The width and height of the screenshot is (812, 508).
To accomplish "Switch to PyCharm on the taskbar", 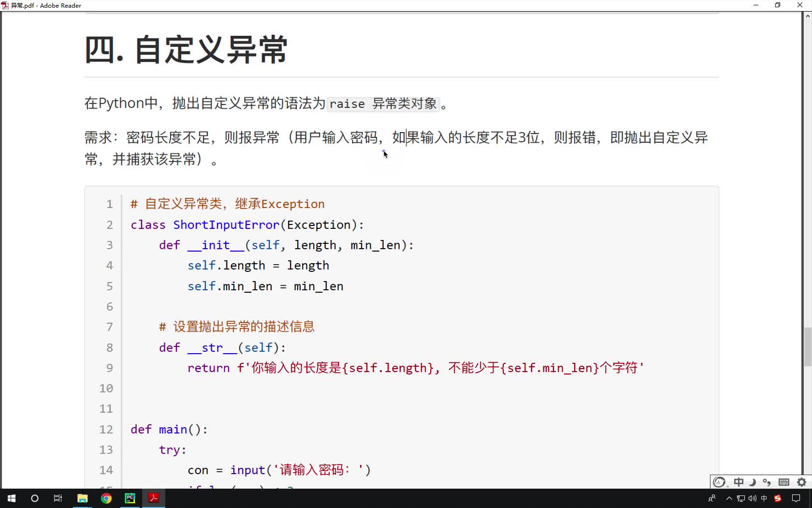I will pos(130,498).
